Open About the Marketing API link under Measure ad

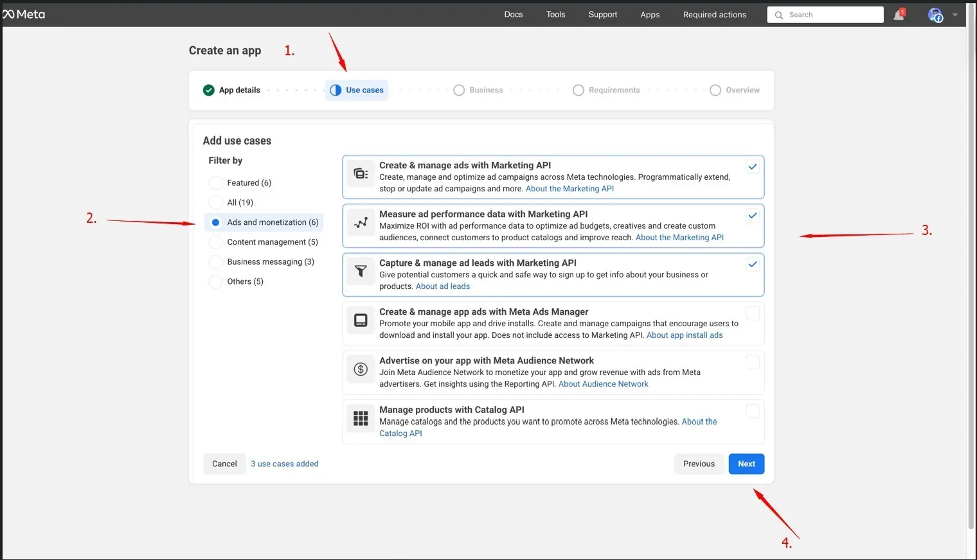(679, 238)
